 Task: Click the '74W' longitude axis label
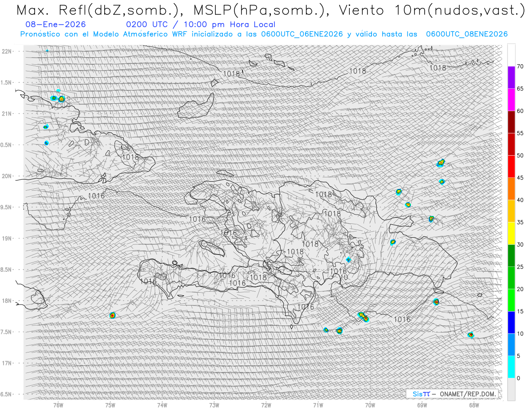click(162, 405)
